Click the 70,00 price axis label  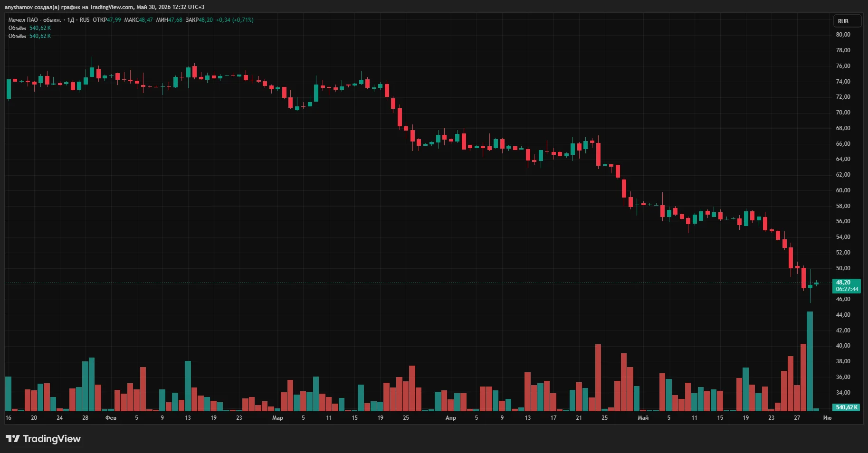click(x=843, y=113)
